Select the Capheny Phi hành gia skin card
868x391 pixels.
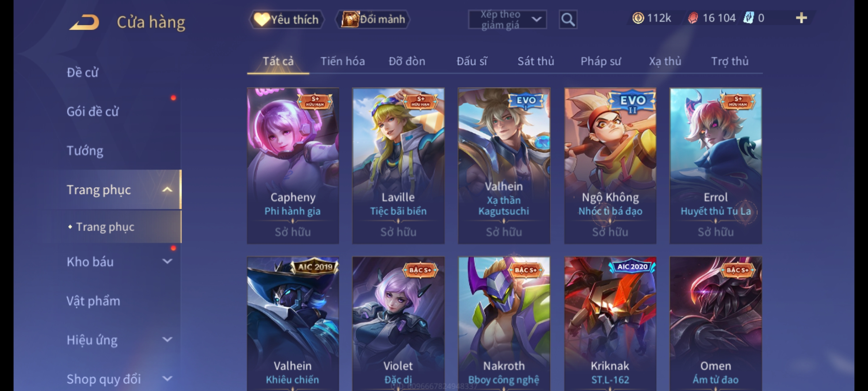pyautogui.click(x=293, y=166)
